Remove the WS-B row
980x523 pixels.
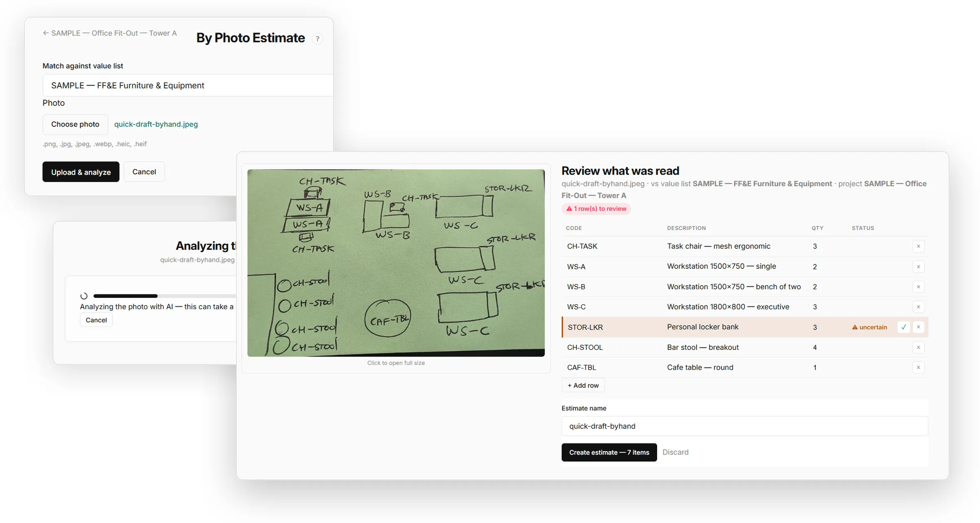[x=918, y=287]
